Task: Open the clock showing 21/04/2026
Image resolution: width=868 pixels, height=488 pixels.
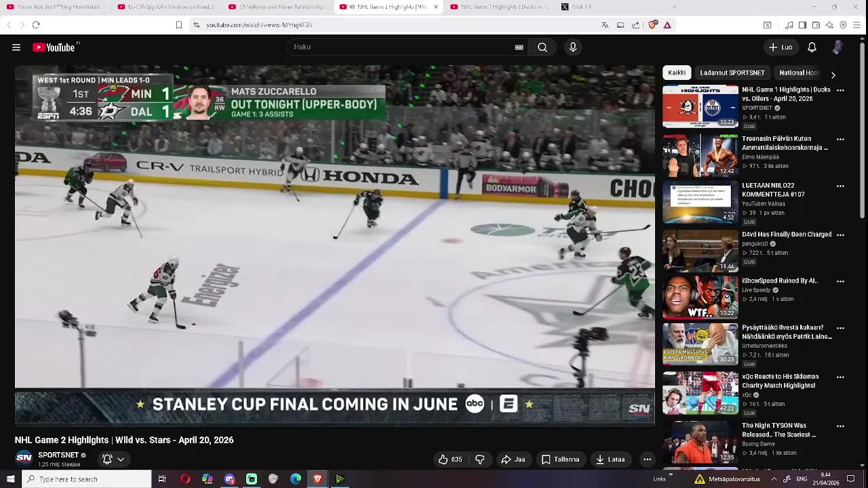Action: [825, 479]
